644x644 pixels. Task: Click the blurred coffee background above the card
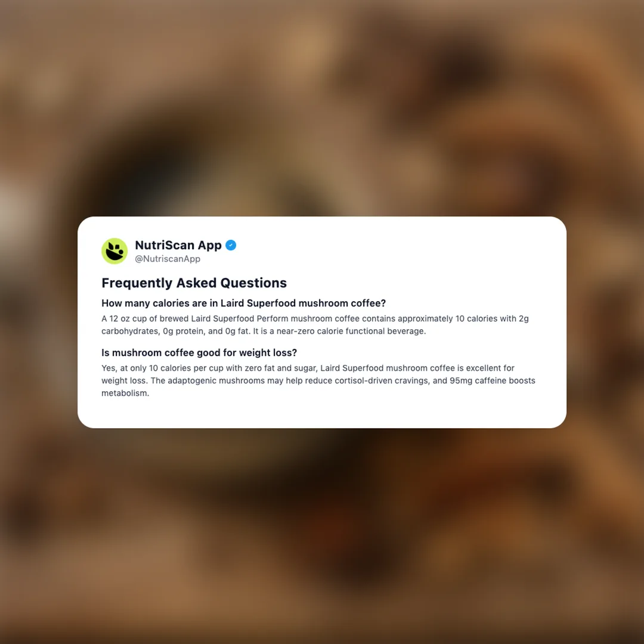point(322,107)
